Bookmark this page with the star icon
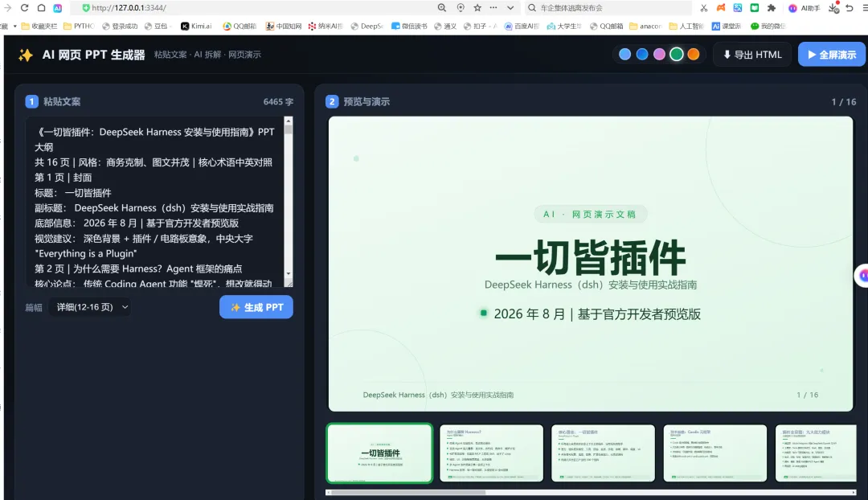 477,8
